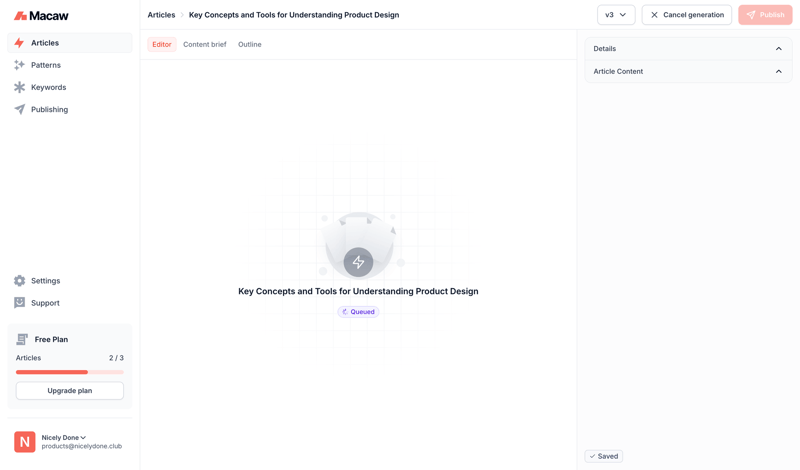
Task: Navigate to Publishing
Action: pos(70,109)
